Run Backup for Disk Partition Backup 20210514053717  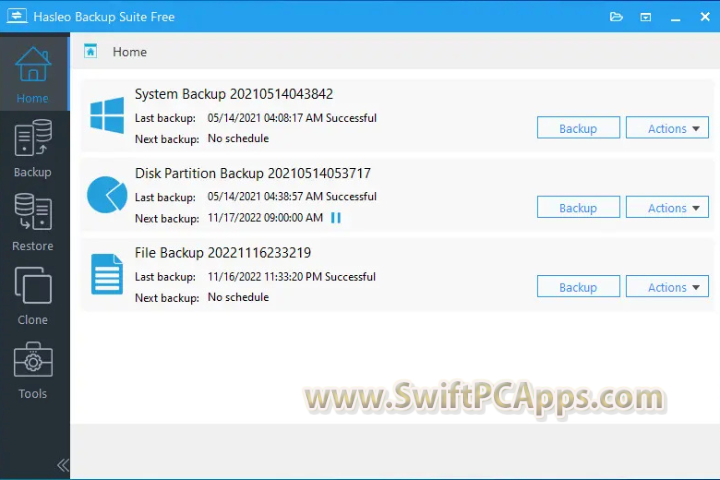578,207
